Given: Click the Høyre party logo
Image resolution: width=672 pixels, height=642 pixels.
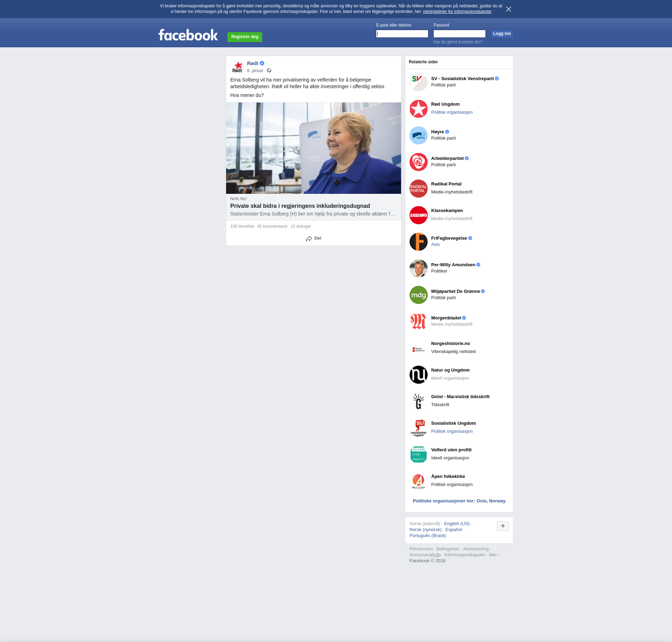Looking at the screenshot, I should 419,135.
